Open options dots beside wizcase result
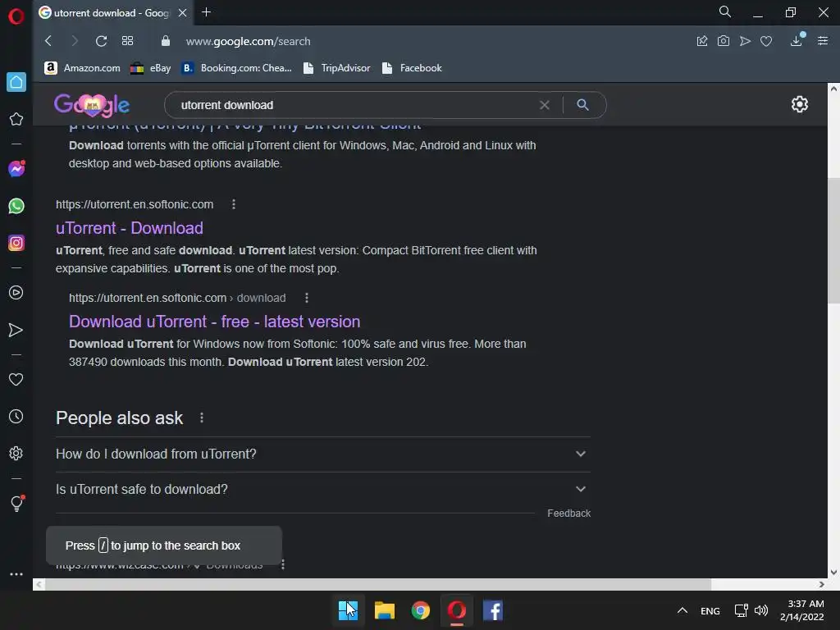The height and width of the screenshot is (630, 840). pos(283,564)
